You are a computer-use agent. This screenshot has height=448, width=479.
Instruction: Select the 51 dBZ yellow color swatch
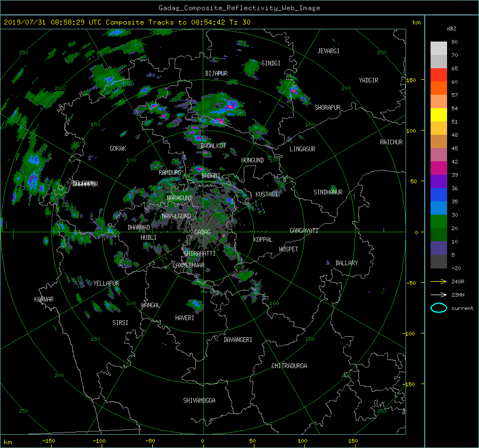click(x=439, y=115)
